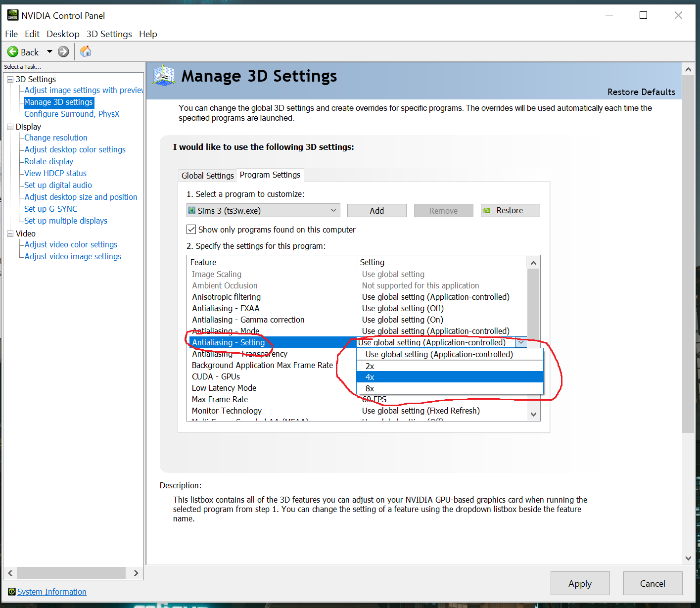The width and height of the screenshot is (700, 608).
Task: Click main page scroll down arrow
Action: (688, 558)
